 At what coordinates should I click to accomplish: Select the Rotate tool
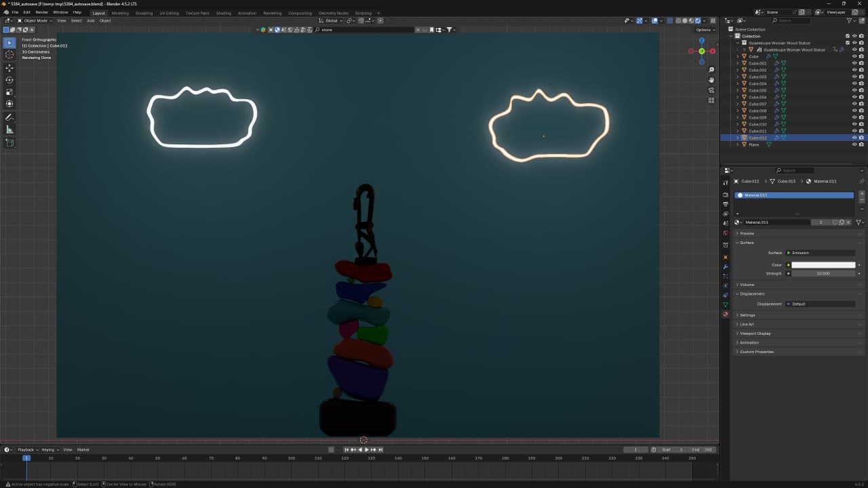(9, 80)
